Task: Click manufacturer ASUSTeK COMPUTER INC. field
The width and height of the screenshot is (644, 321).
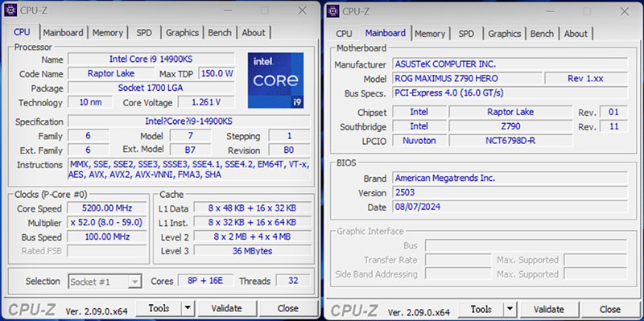Action: pos(510,64)
